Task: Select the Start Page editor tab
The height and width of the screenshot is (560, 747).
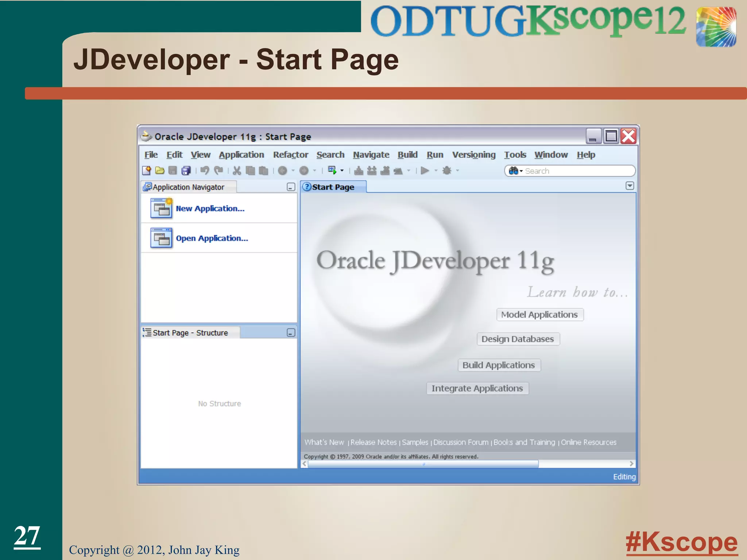Action: pos(333,187)
